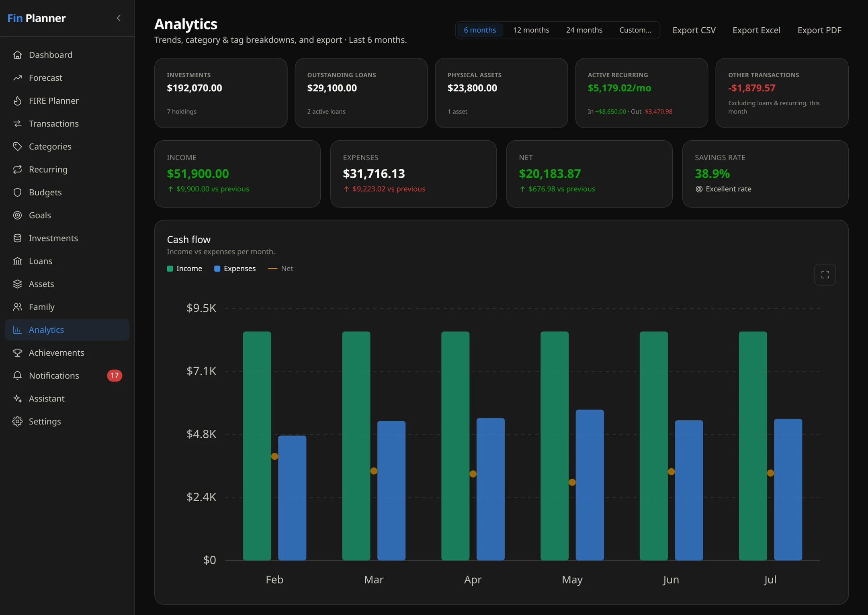Expand the Cash flow chart fullscreen
The height and width of the screenshot is (615, 868).
pyautogui.click(x=825, y=275)
